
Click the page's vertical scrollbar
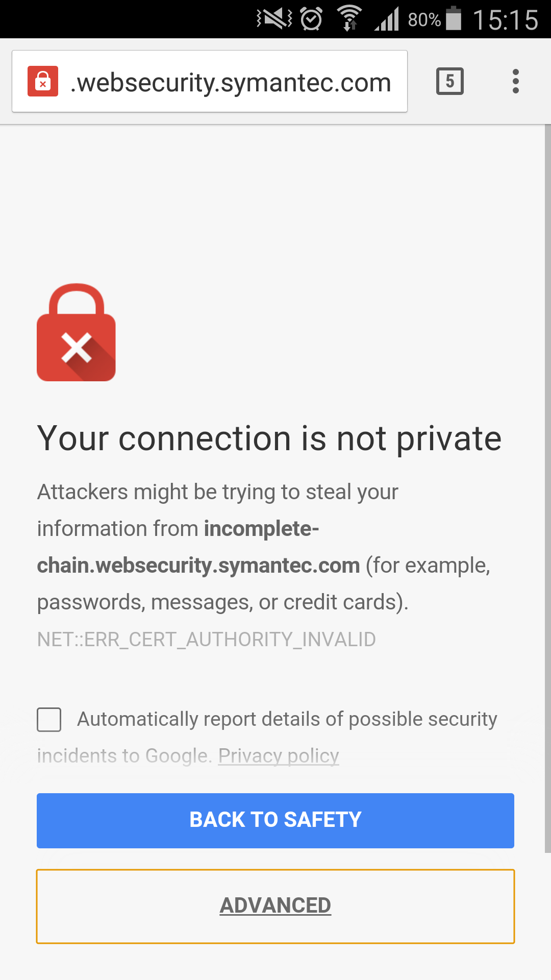(x=548, y=488)
